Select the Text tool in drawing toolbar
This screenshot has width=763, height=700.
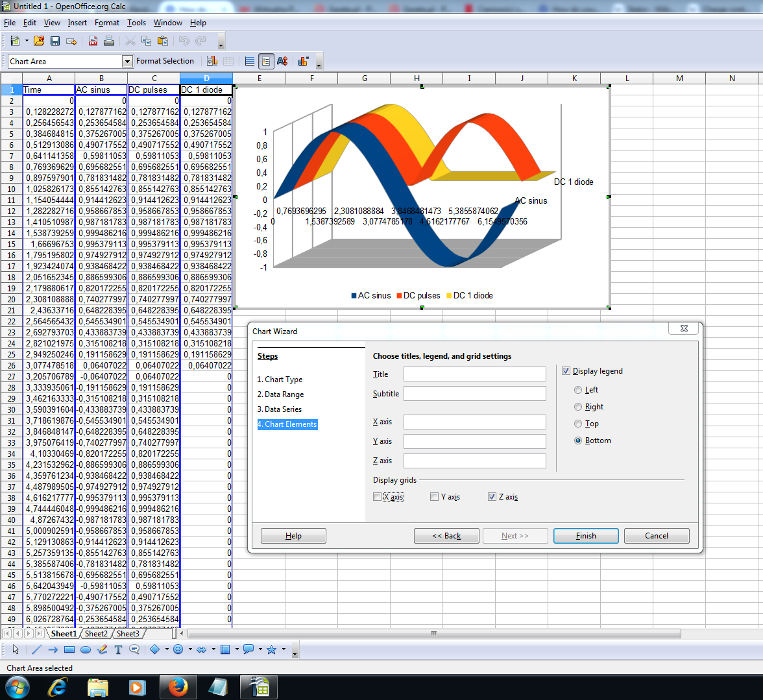point(118,649)
